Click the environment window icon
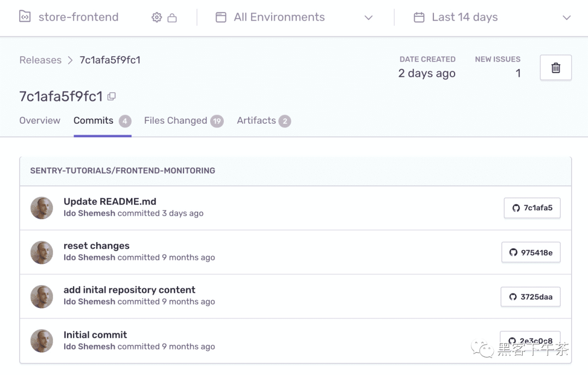This screenshot has height=375, width=588. pos(221,17)
